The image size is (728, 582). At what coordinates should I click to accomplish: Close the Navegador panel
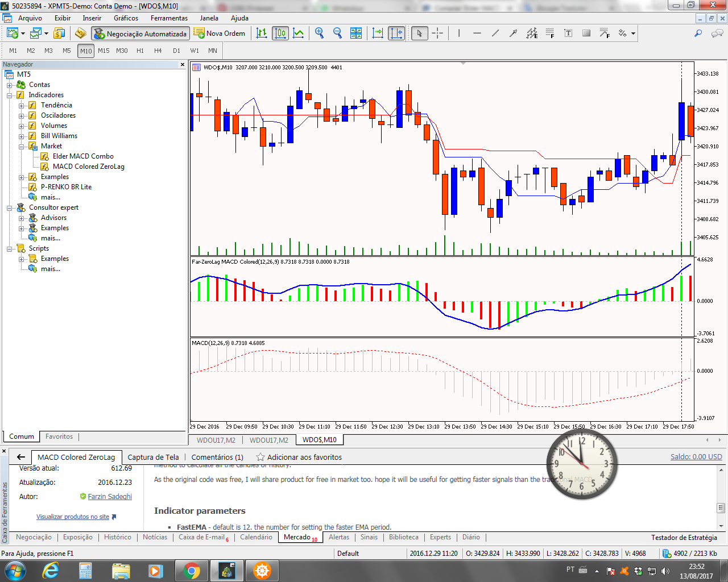point(183,64)
